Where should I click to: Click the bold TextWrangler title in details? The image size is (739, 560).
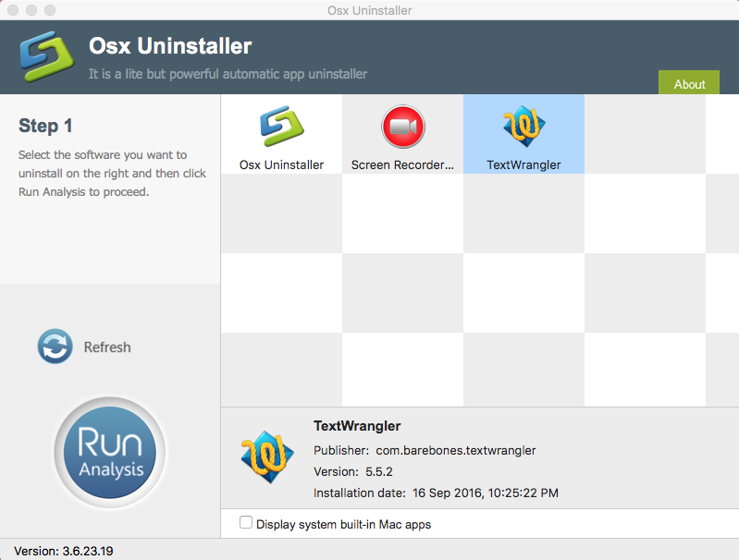(357, 426)
